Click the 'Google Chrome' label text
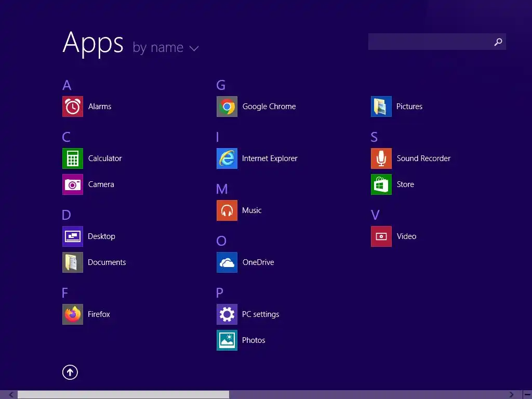532x399 pixels. coord(269,107)
